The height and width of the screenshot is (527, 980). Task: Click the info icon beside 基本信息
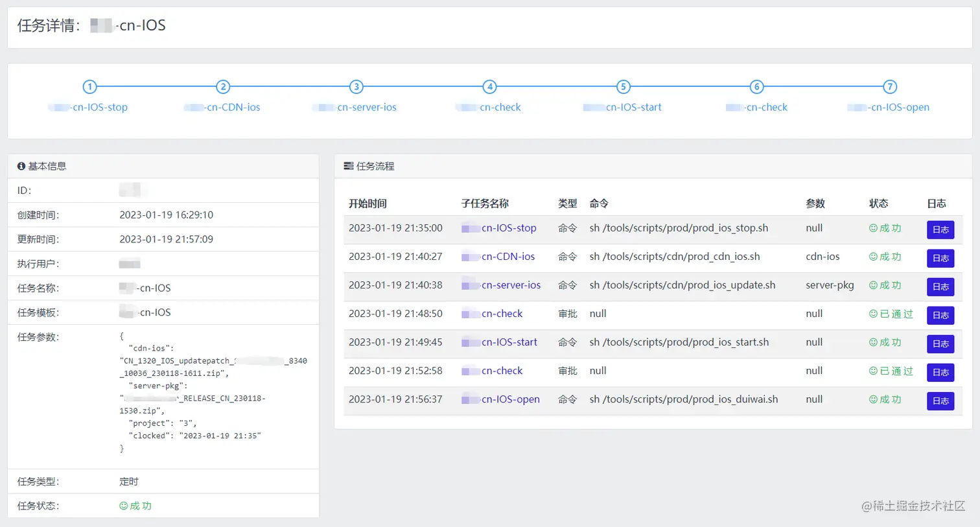click(x=21, y=167)
